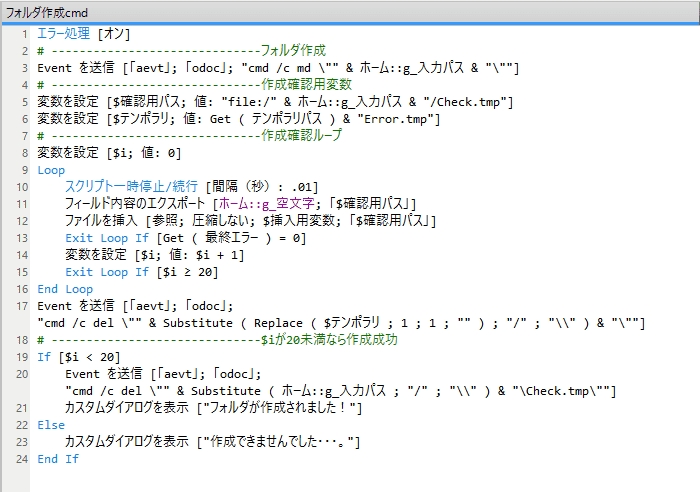Click line number 13 in the gutter
The height and width of the screenshot is (492, 700).
click(22, 238)
